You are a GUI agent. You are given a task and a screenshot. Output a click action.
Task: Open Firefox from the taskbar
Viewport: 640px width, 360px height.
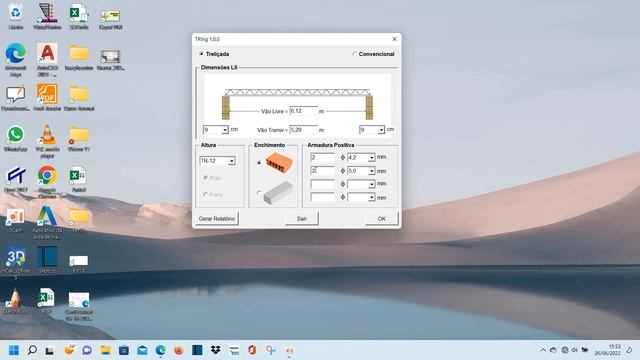(x=179, y=350)
